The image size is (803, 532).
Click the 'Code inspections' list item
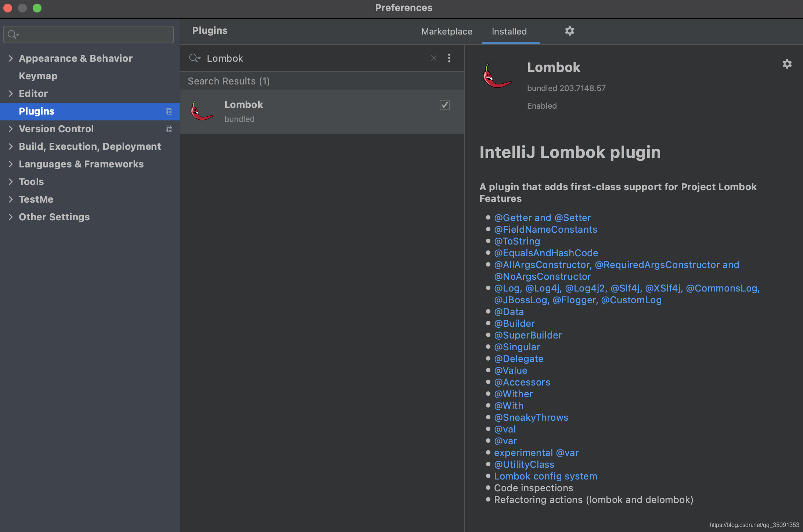pos(533,488)
